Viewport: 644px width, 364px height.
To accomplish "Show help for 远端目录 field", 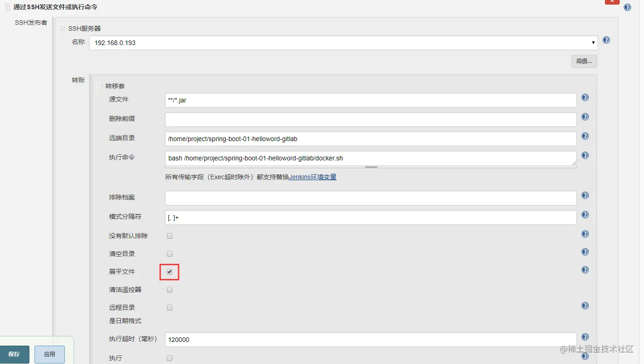I will 585,136.
